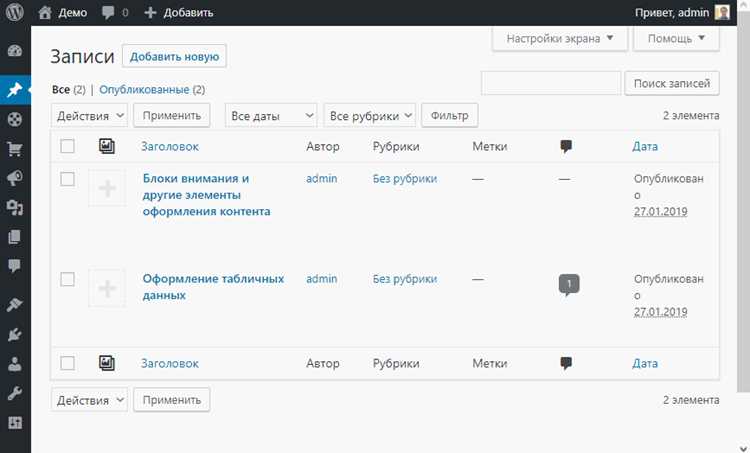Focus the post search input field

pos(551,83)
